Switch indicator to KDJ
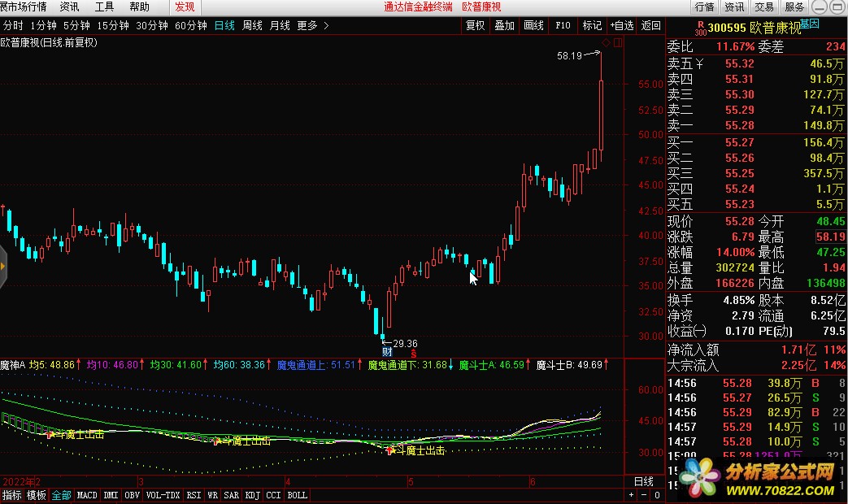The height and width of the screenshot is (504, 848). (x=253, y=495)
